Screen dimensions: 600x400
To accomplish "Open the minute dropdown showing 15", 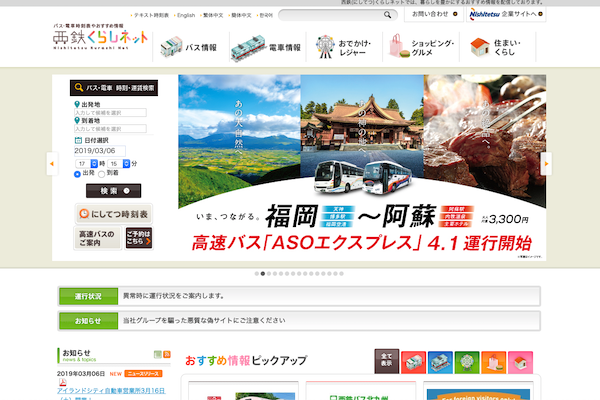I will tap(119, 163).
